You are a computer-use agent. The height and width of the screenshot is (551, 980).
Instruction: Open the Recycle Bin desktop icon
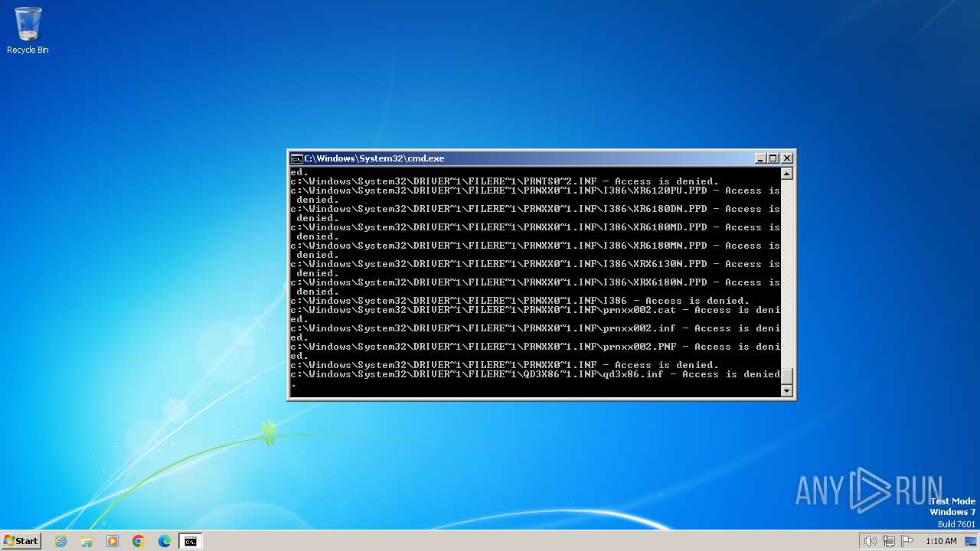(x=28, y=31)
